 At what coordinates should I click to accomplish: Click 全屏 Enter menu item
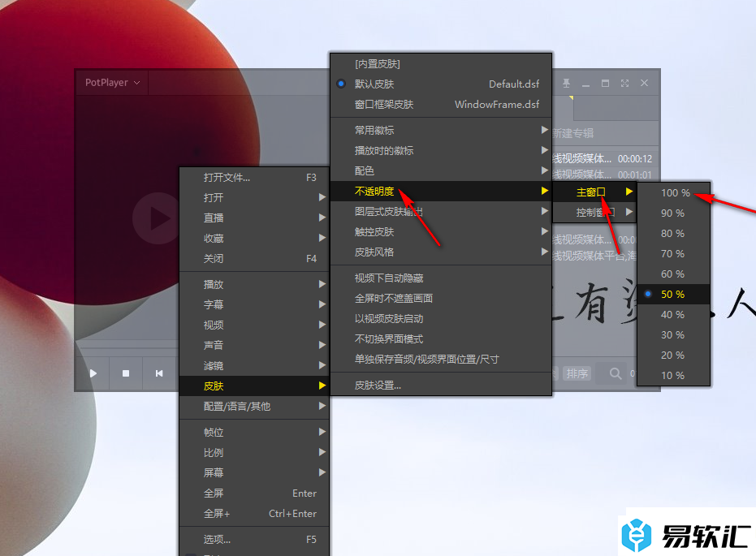point(254,493)
